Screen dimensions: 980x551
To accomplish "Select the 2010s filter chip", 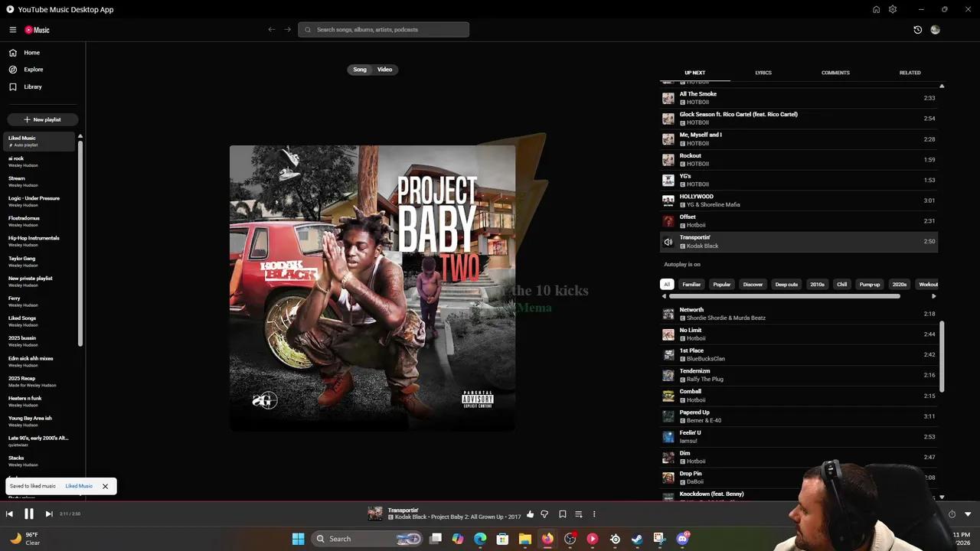I will click(x=818, y=285).
